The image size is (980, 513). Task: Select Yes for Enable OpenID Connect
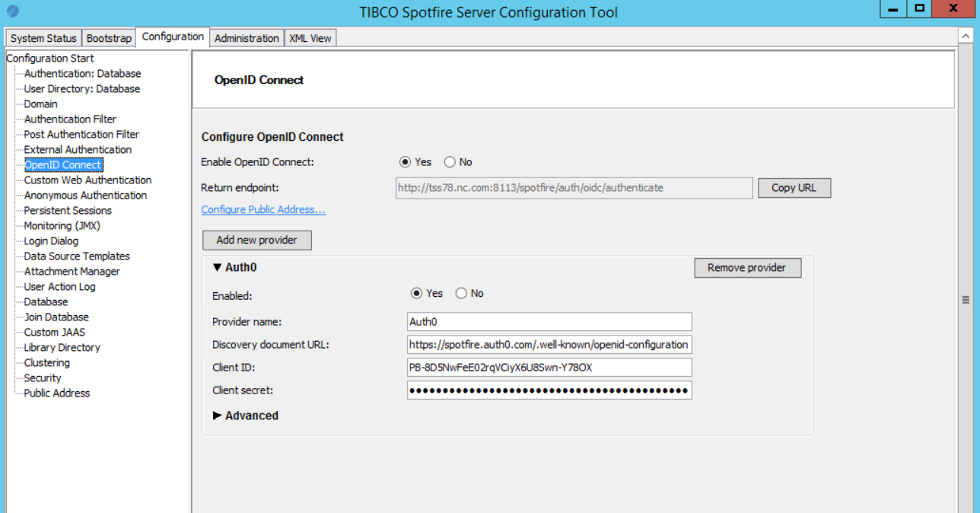(x=406, y=162)
